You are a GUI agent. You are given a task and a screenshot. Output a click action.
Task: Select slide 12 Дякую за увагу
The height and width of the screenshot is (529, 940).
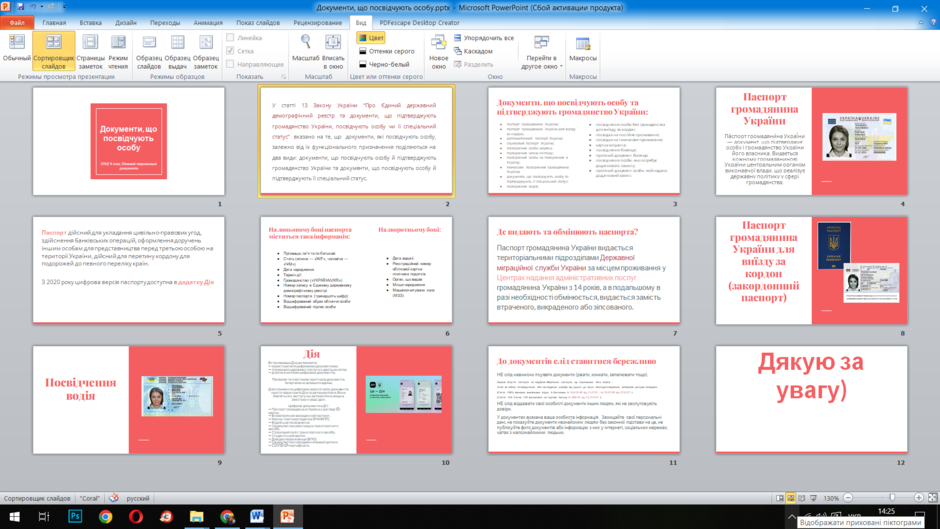click(812, 399)
